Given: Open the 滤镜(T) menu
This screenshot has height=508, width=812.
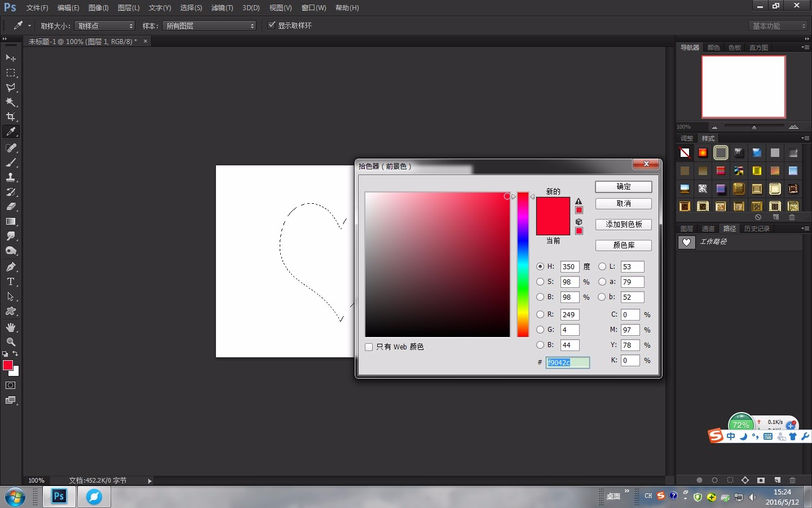Looking at the screenshot, I should point(222,8).
